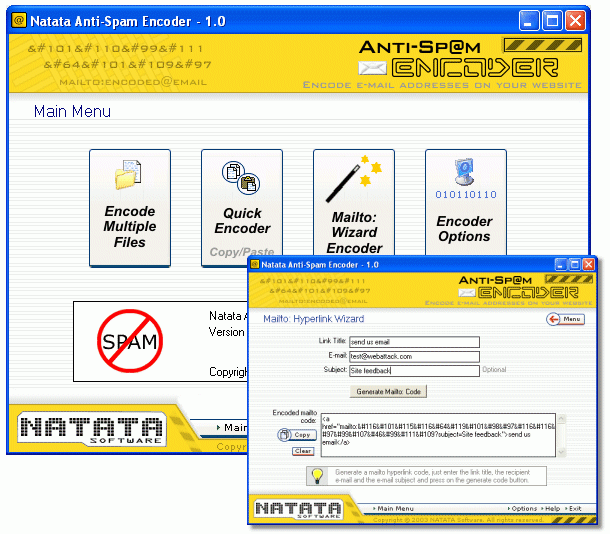Clear the encoded mailto code
This screenshot has width=610, height=534.
pyautogui.click(x=303, y=451)
